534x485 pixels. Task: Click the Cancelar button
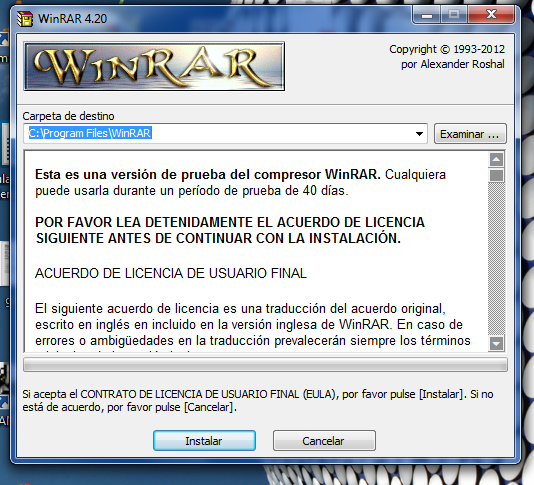(324, 441)
